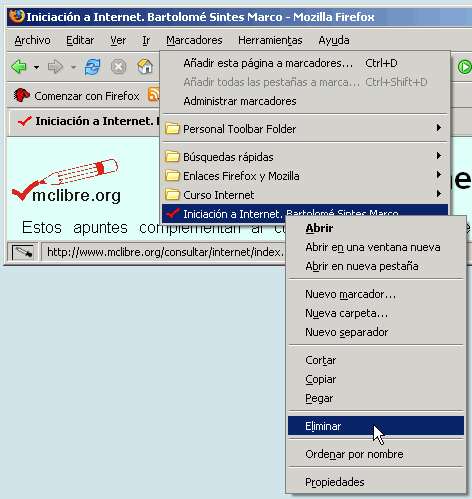Viewport: 472px width, 499px height.
Task: Open the Ver menu
Action: coord(118,40)
